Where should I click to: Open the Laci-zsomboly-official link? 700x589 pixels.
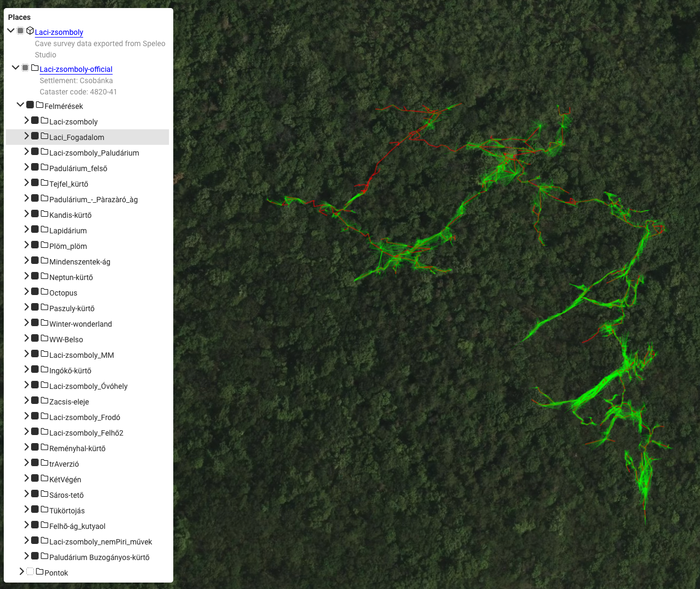[76, 69]
